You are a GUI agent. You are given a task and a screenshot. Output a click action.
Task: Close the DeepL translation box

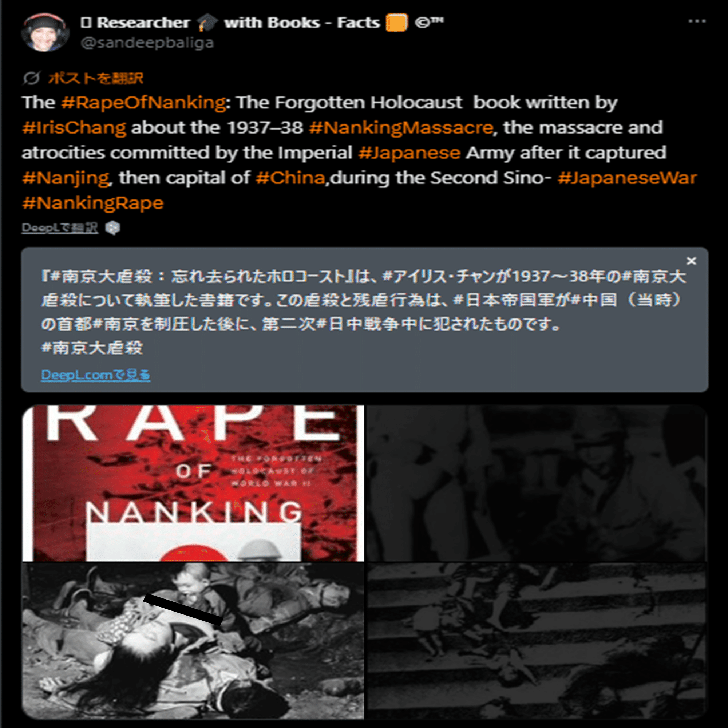click(691, 261)
